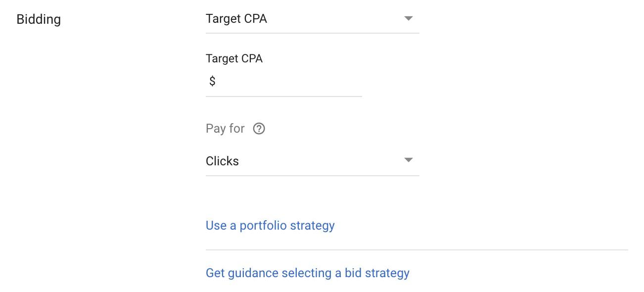Switch Pay for from Clicks to another option

tap(312, 160)
